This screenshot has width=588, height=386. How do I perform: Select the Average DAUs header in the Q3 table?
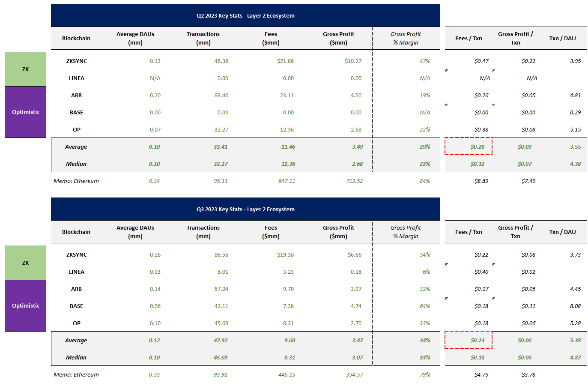(135, 232)
